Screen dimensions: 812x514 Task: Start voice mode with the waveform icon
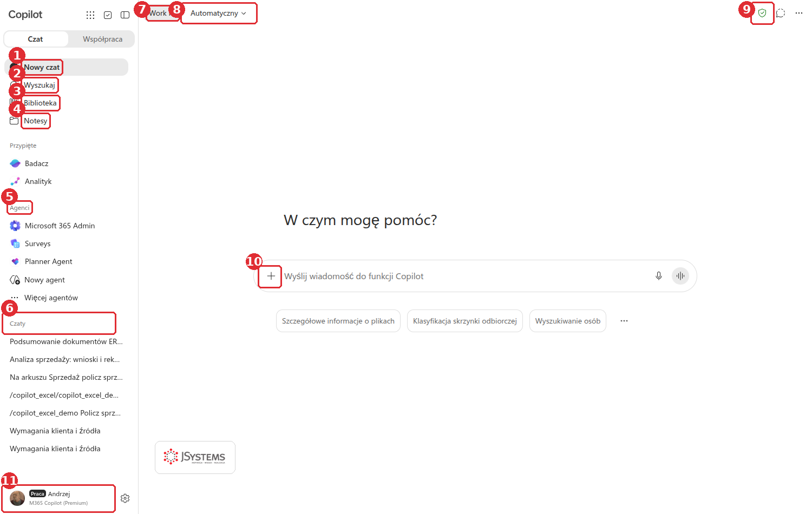[x=680, y=276]
